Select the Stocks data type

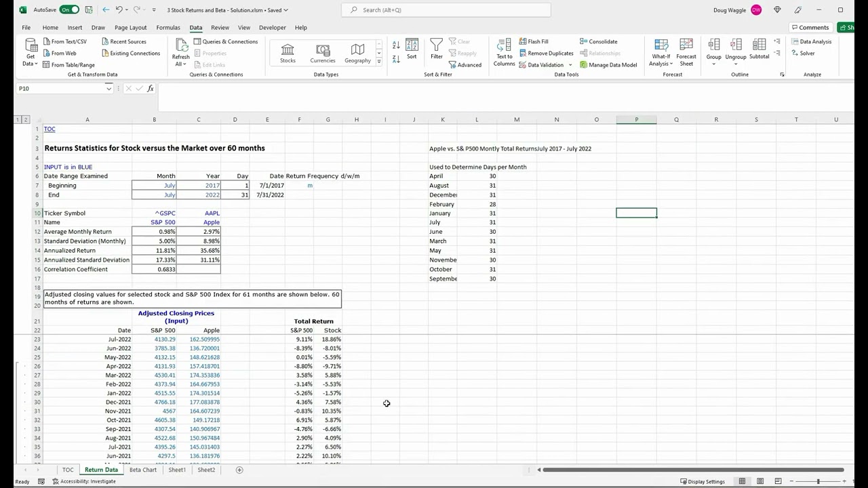coord(288,53)
